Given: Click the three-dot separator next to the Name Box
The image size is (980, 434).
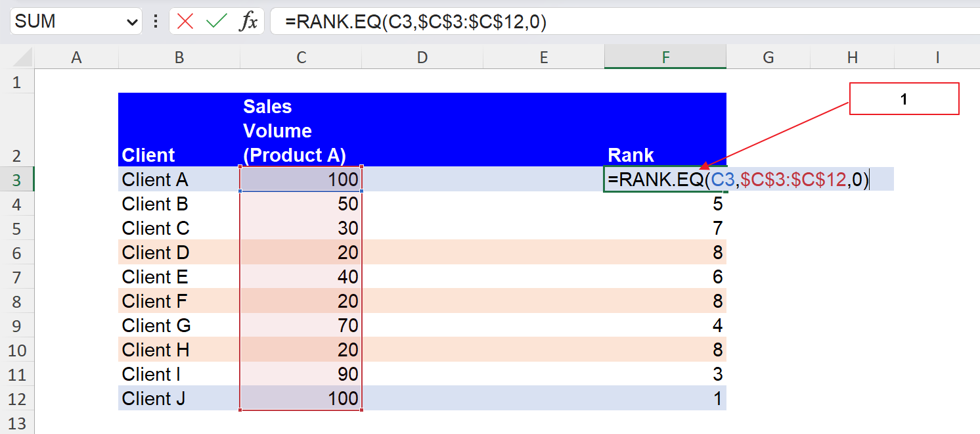Looking at the screenshot, I should coord(155,20).
